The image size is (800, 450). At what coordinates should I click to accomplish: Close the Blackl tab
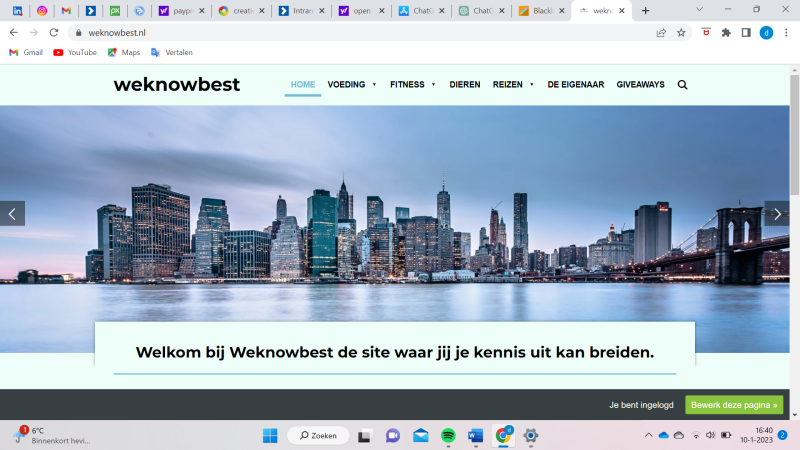pos(562,10)
